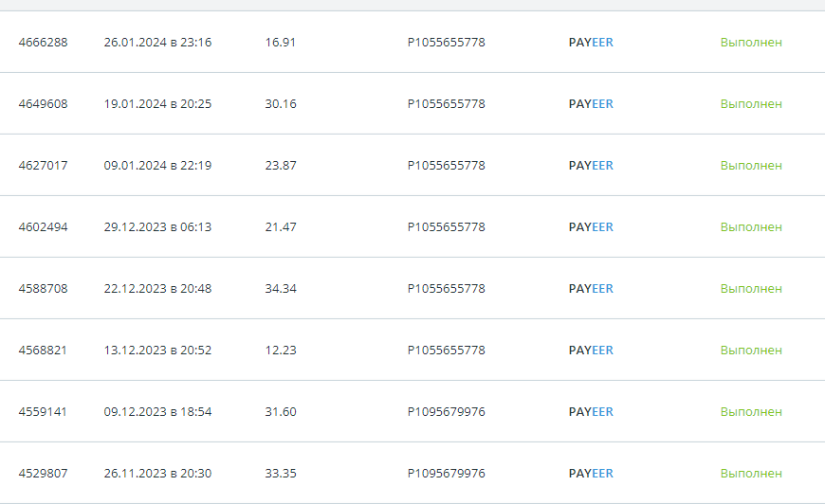The height and width of the screenshot is (504, 825).
Task: Click the PAYEER logo in the 09.01.2024 row
Action: pyautogui.click(x=591, y=165)
